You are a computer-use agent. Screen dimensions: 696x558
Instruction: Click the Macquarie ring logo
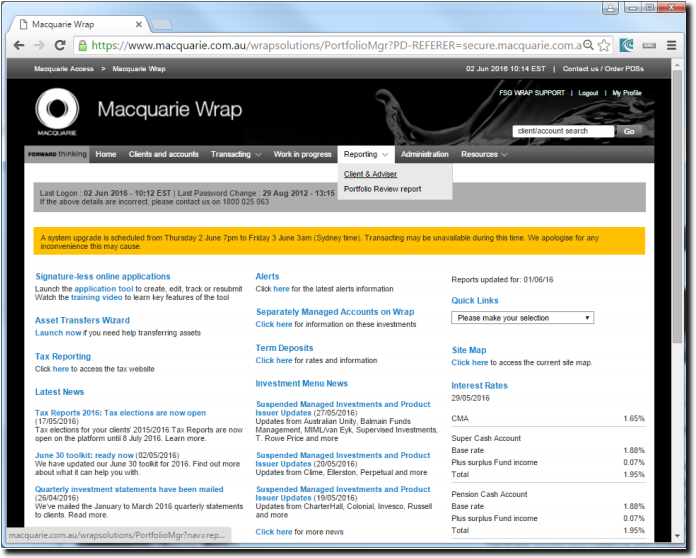tap(57, 109)
